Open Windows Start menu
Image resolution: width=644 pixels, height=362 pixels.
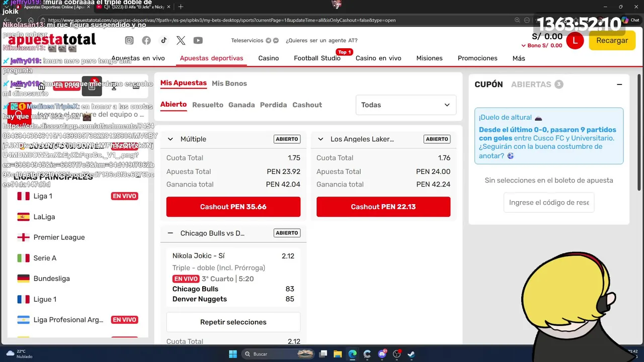tap(232, 354)
